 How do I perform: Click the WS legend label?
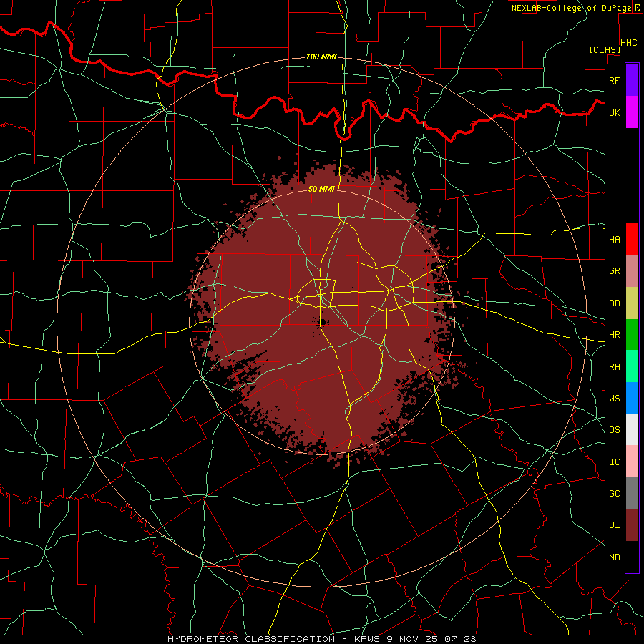click(614, 399)
